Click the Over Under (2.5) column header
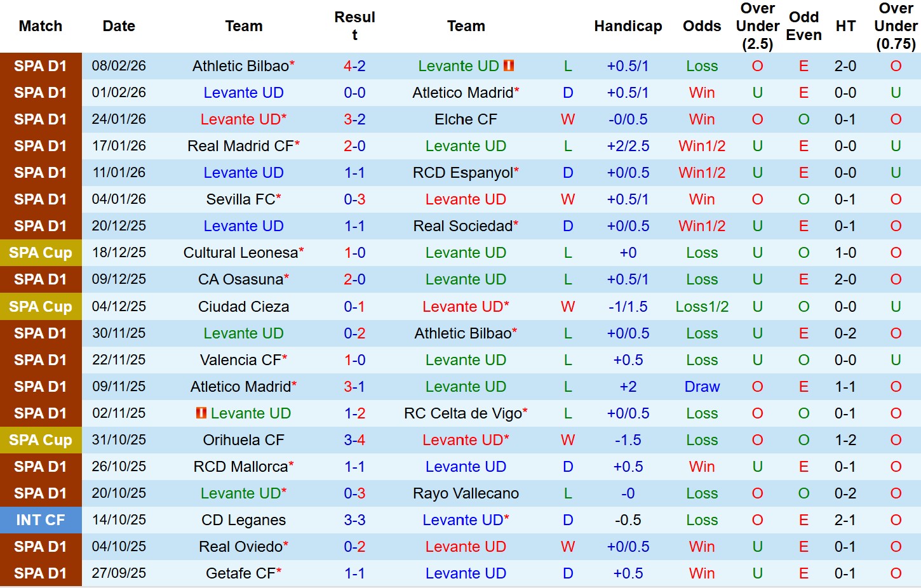Image resolution: width=921 pixels, height=588 pixels. pos(757,26)
